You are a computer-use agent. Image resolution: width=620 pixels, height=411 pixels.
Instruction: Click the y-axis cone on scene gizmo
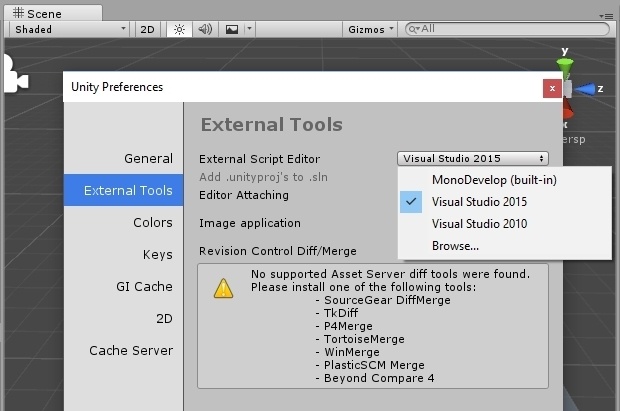tap(565, 66)
